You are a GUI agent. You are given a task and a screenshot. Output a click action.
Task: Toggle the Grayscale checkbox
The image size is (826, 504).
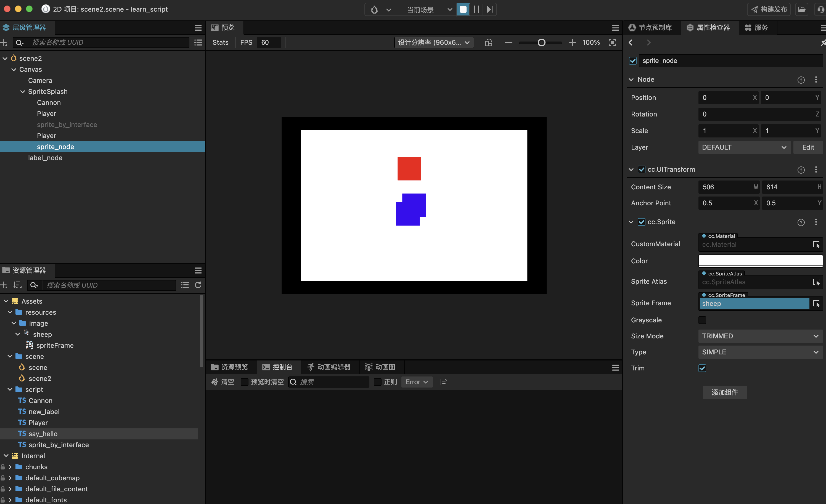702,320
